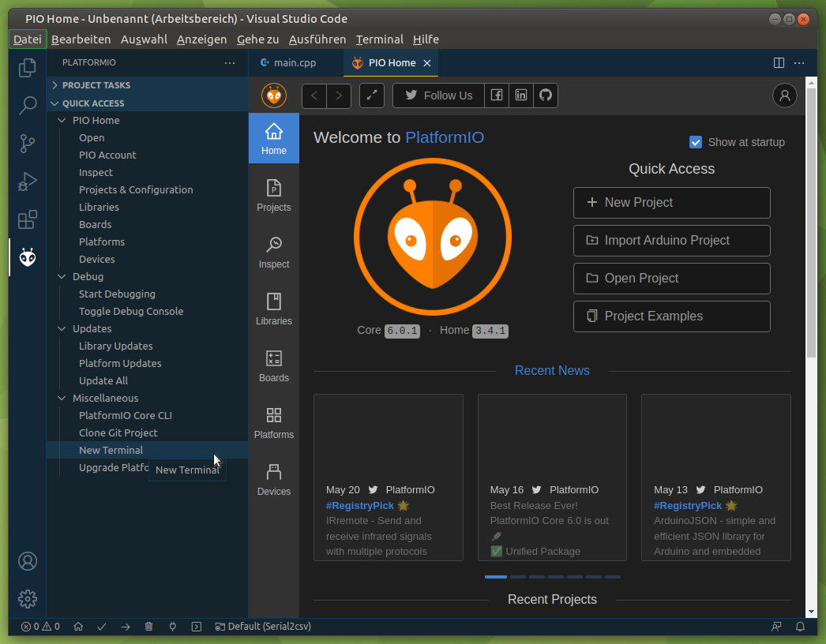This screenshot has width=826, height=644.
Task: Click the feedback icon in status bar
Action: coord(776,627)
